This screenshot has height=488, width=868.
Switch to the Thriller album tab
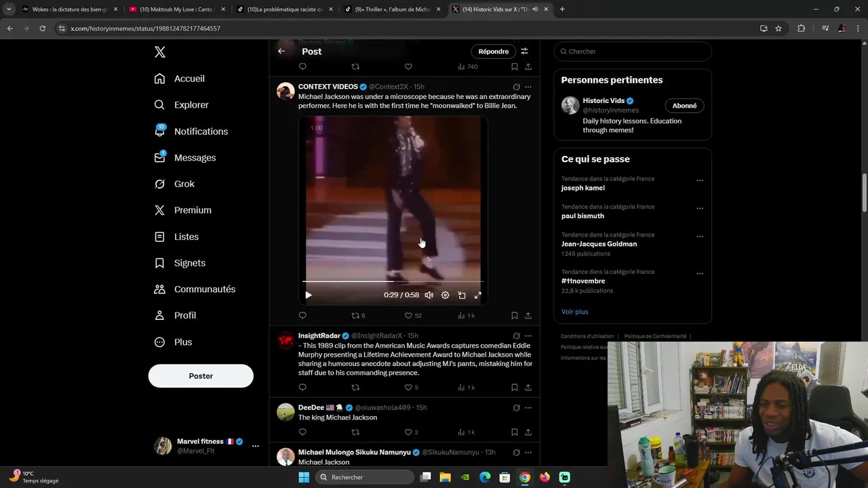[393, 9]
